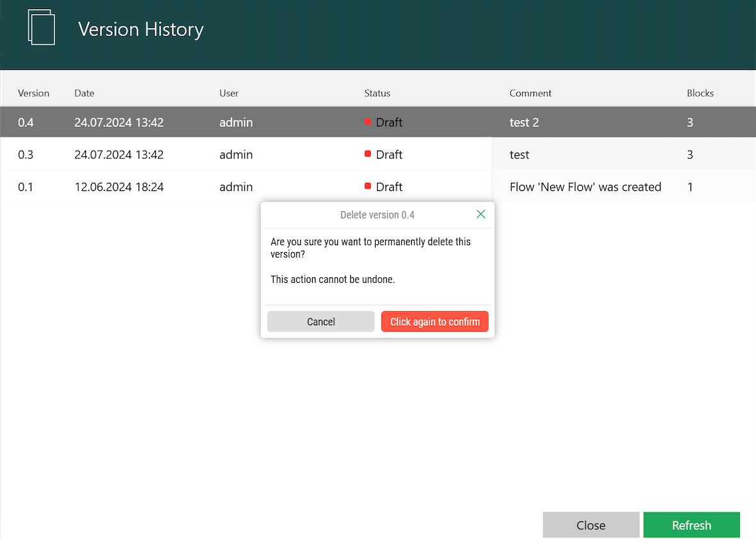Click the 'This action cannot be undone.' text

tap(333, 279)
